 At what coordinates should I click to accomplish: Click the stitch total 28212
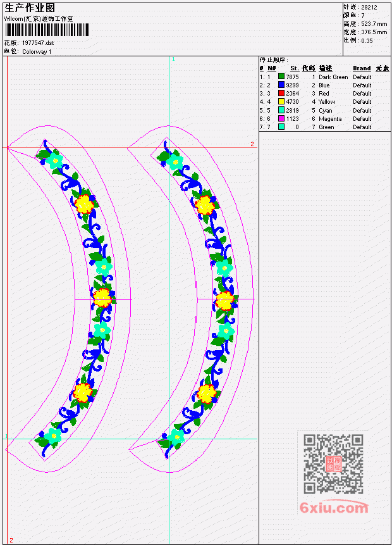369,7
